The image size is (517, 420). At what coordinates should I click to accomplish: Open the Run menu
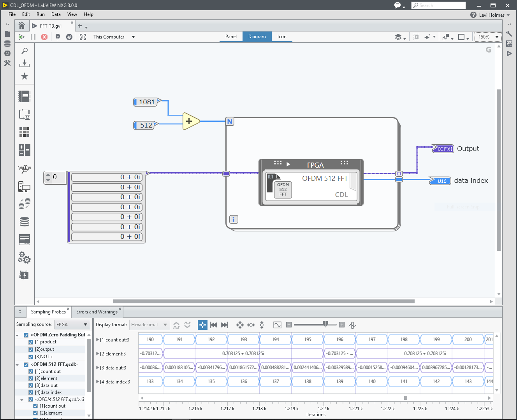pyautogui.click(x=40, y=14)
